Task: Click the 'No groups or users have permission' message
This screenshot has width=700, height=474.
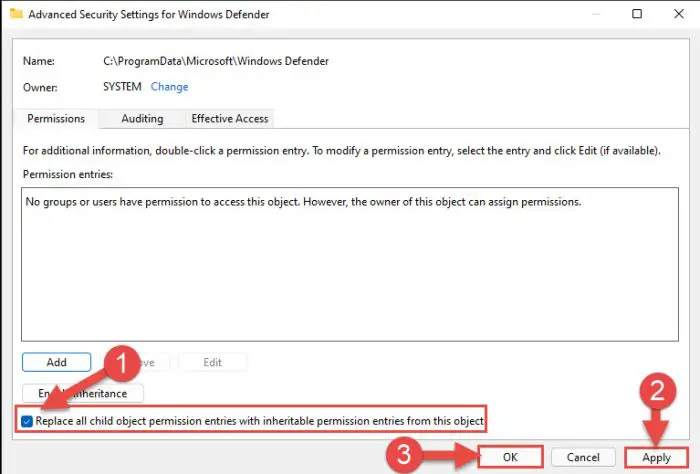Action: (x=304, y=202)
